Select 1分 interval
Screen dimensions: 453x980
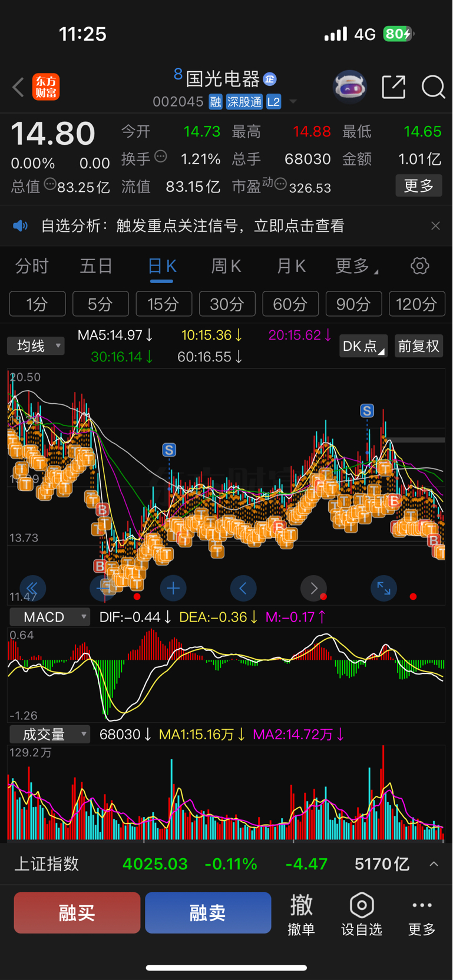coord(37,304)
